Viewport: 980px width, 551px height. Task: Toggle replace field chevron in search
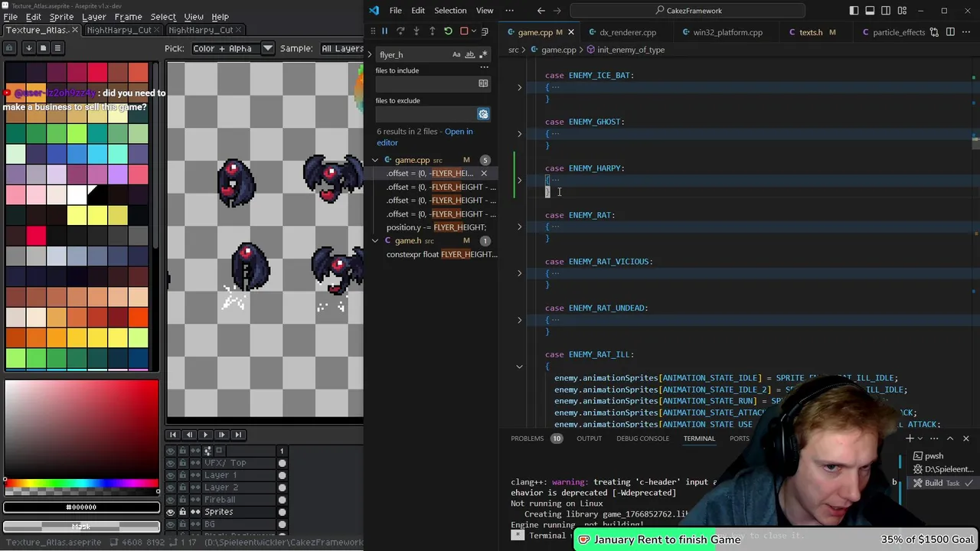(370, 54)
